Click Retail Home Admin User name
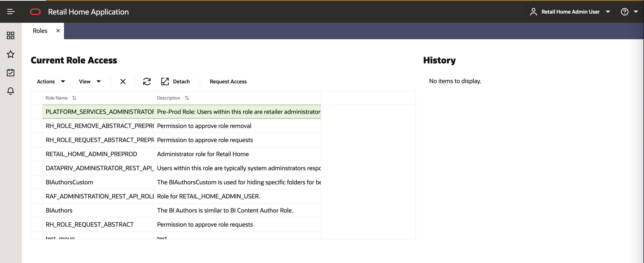This screenshot has height=263, width=644. [570, 12]
